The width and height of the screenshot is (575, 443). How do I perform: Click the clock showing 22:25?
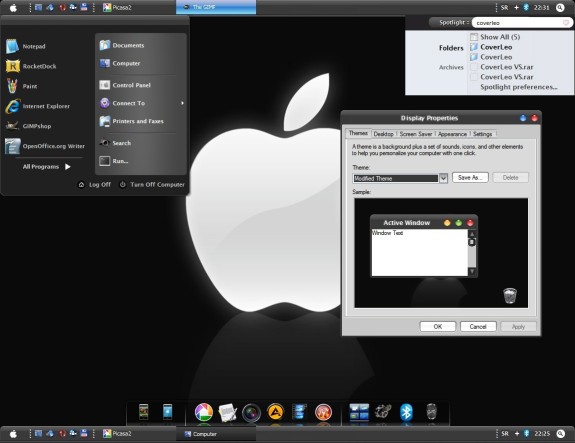[542, 433]
